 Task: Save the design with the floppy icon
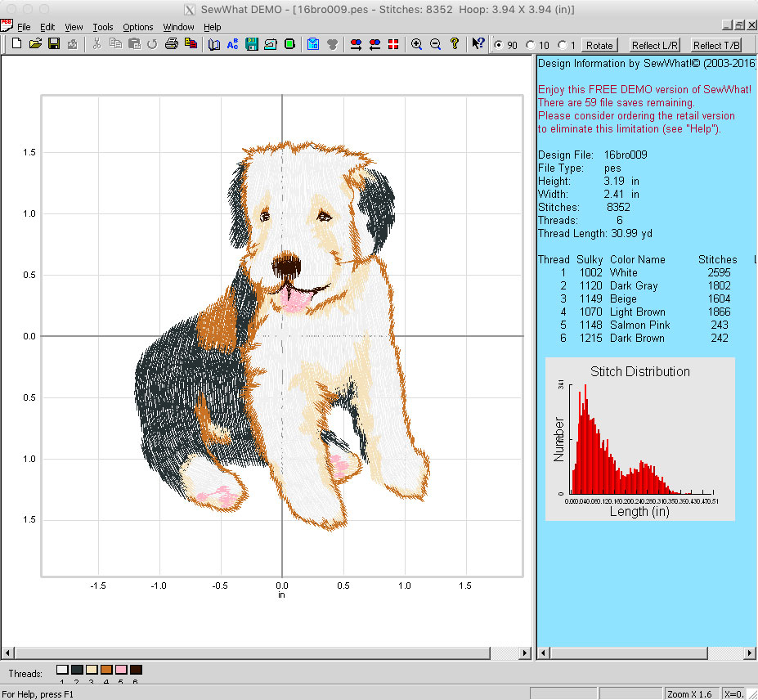click(x=54, y=44)
